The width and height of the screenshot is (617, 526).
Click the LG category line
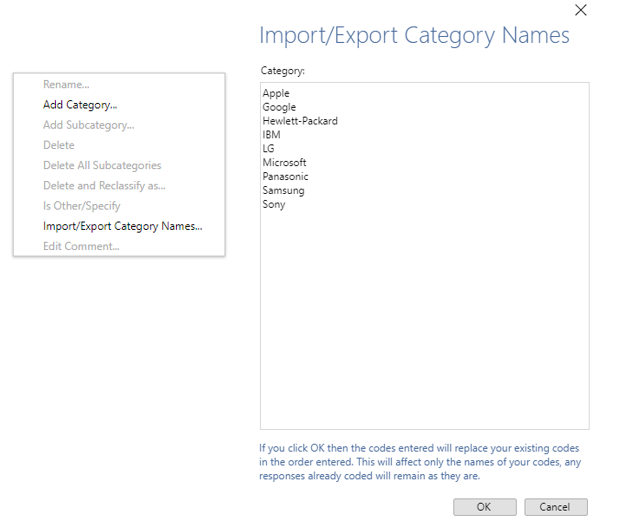(268, 148)
